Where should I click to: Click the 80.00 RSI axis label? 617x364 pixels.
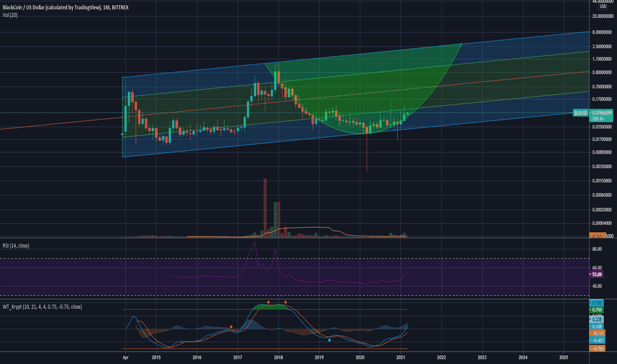coord(597,249)
